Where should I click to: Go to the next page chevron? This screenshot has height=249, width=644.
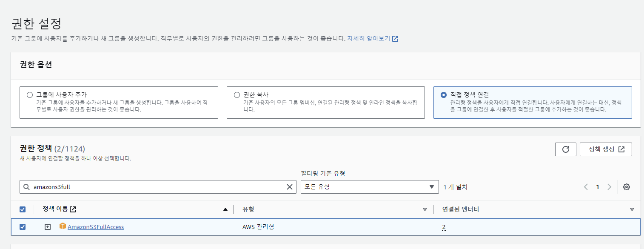[x=609, y=187]
